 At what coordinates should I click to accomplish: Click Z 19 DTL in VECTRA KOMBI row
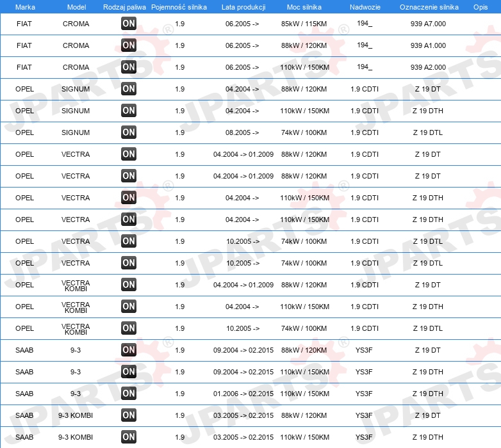427,328
